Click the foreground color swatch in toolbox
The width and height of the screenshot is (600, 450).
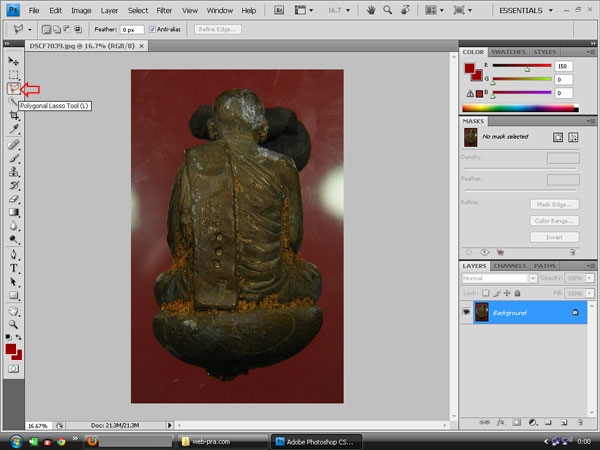[x=10, y=349]
